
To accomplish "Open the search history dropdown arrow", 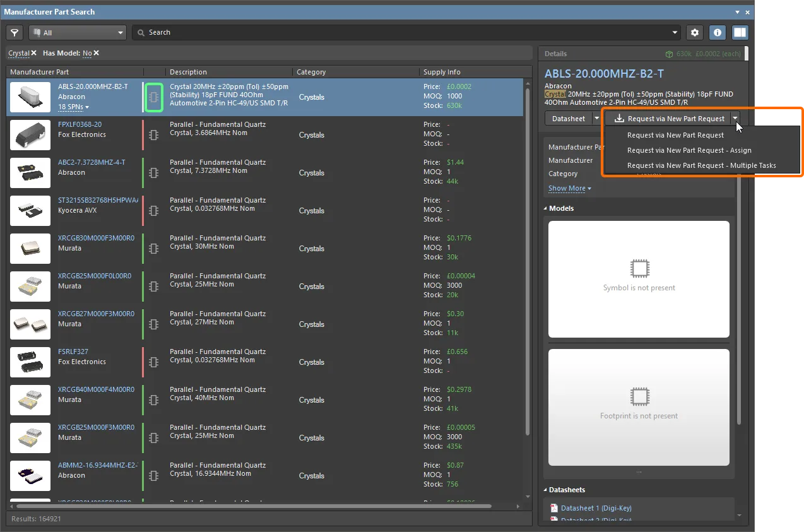I will 676,33.
